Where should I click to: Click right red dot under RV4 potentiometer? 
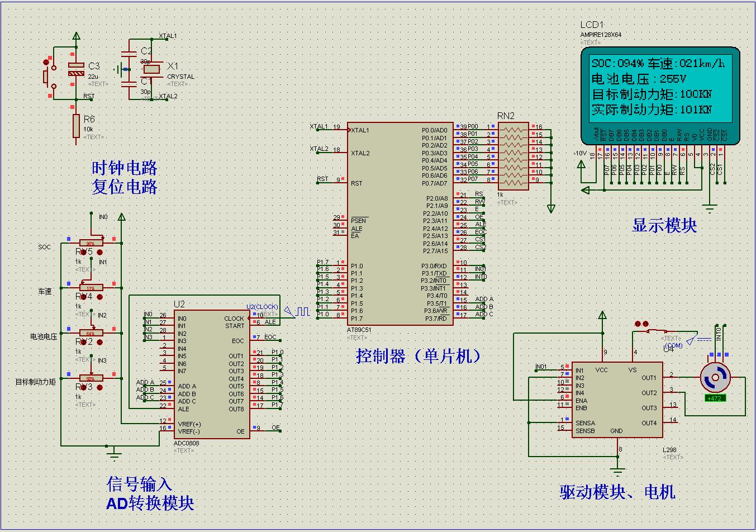pos(99,297)
